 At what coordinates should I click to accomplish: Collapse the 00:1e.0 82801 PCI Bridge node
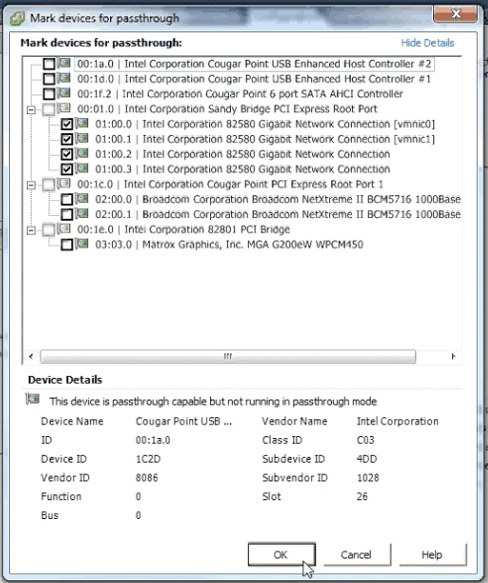coord(32,231)
